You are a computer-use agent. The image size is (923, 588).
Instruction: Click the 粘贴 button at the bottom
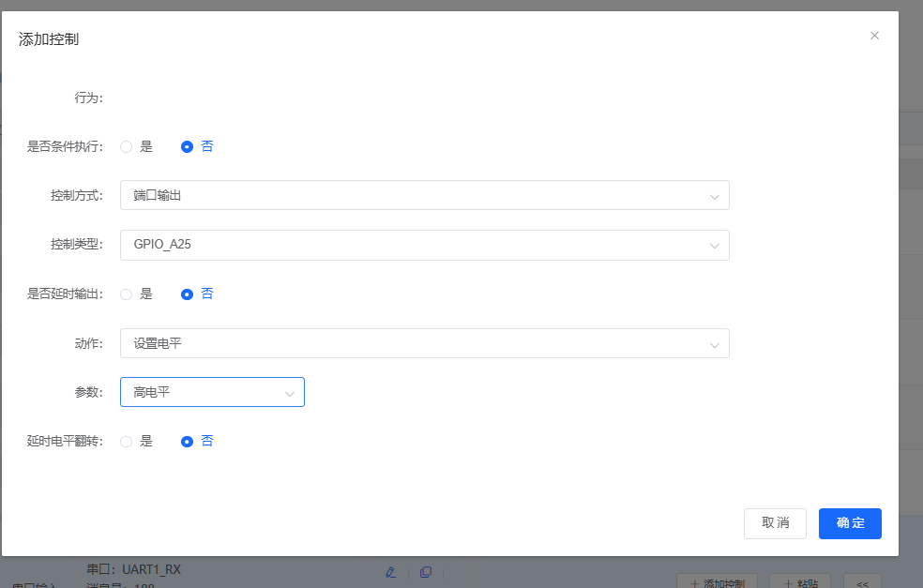tap(800, 581)
